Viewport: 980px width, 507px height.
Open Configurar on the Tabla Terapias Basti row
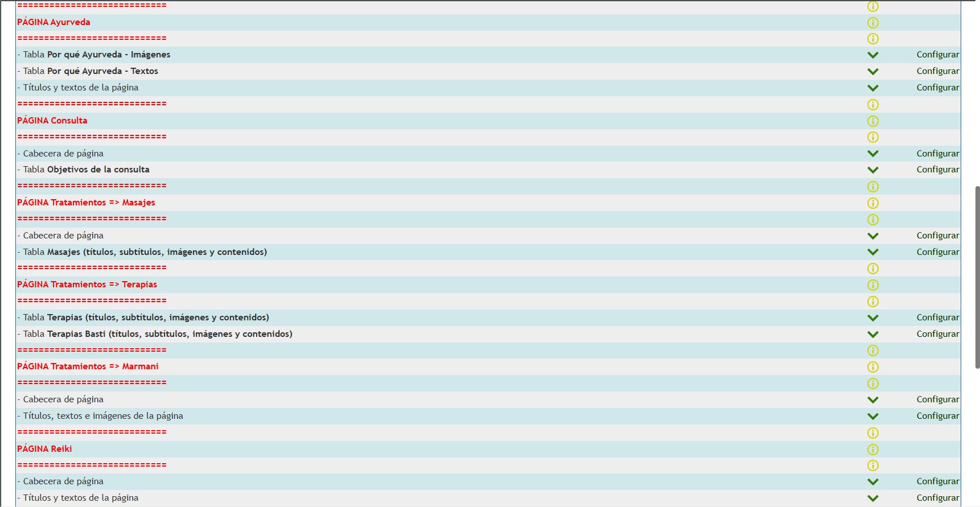click(938, 334)
